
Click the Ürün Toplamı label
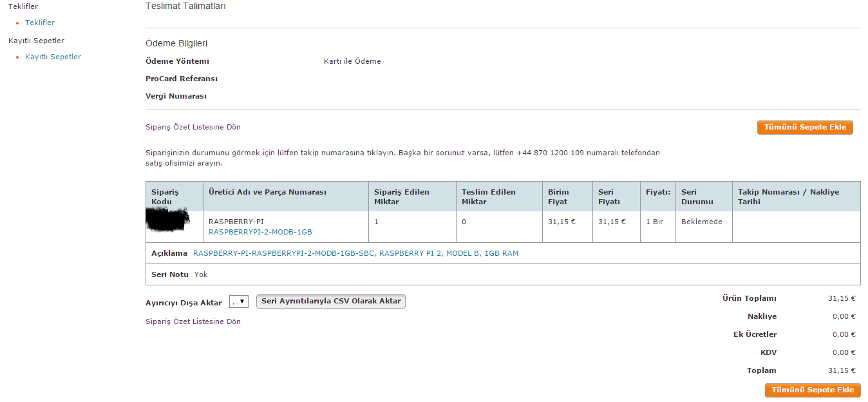pos(750,298)
